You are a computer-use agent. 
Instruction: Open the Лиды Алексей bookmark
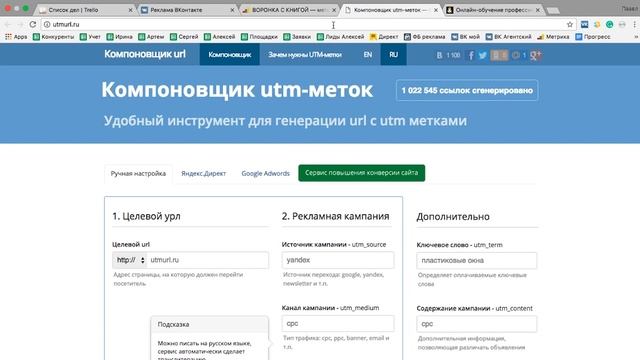(340, 37)
